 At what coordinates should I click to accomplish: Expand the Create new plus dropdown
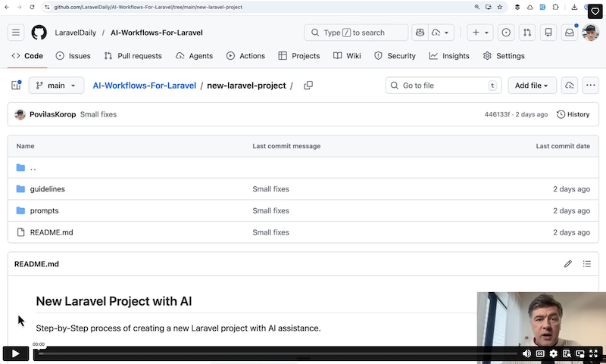point(479,33)
